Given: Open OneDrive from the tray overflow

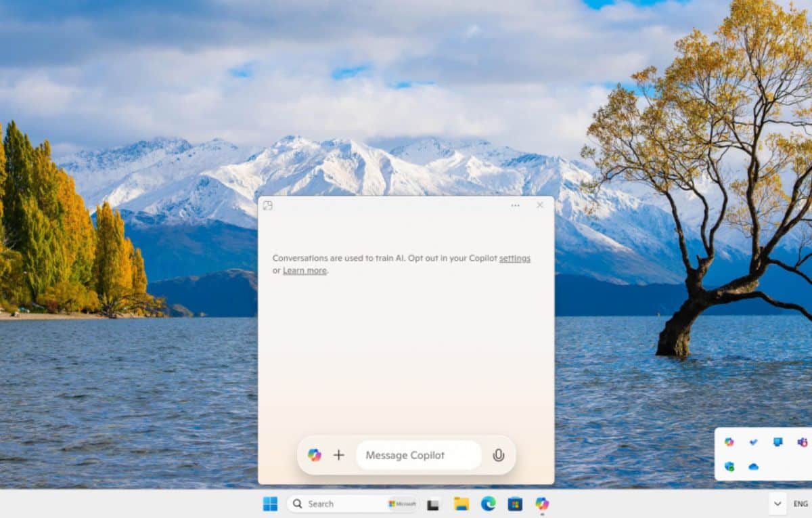Looking at the screenshot, I should point(753,467).
